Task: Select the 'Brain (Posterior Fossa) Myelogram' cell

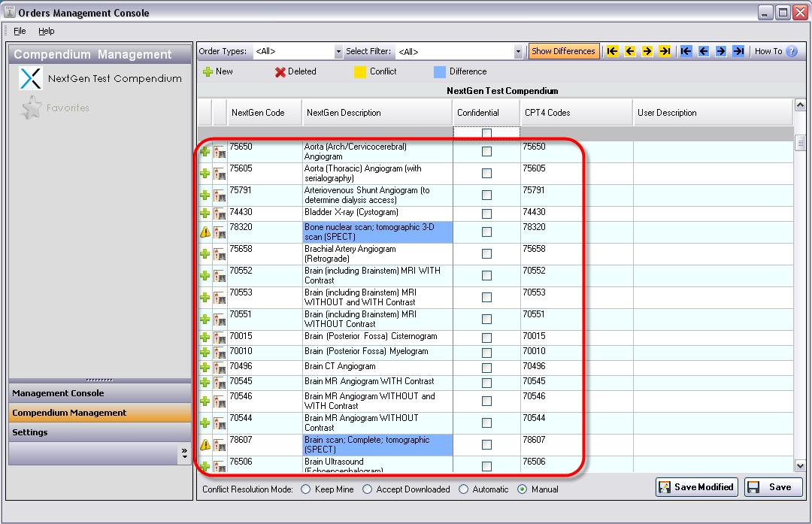Action: click(x=377, y=353)
